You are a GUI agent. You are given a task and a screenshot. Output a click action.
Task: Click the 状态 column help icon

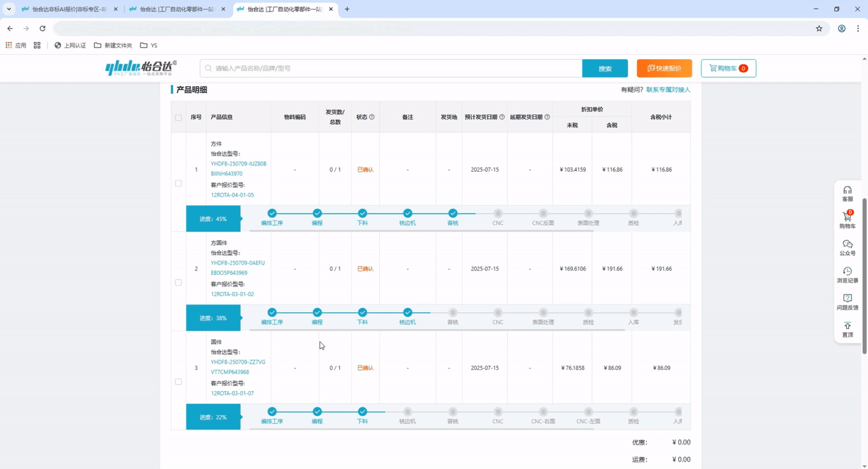[x=372, y=117]
